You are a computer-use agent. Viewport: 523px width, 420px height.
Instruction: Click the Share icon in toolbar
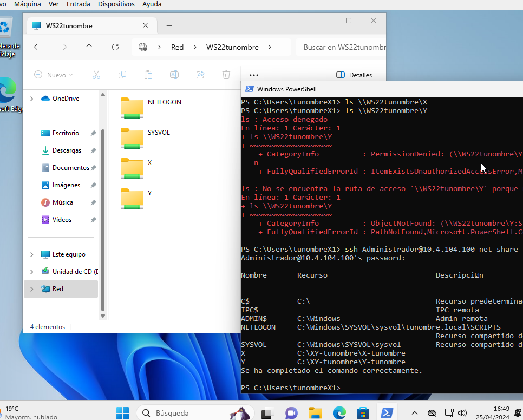point(200,75)
